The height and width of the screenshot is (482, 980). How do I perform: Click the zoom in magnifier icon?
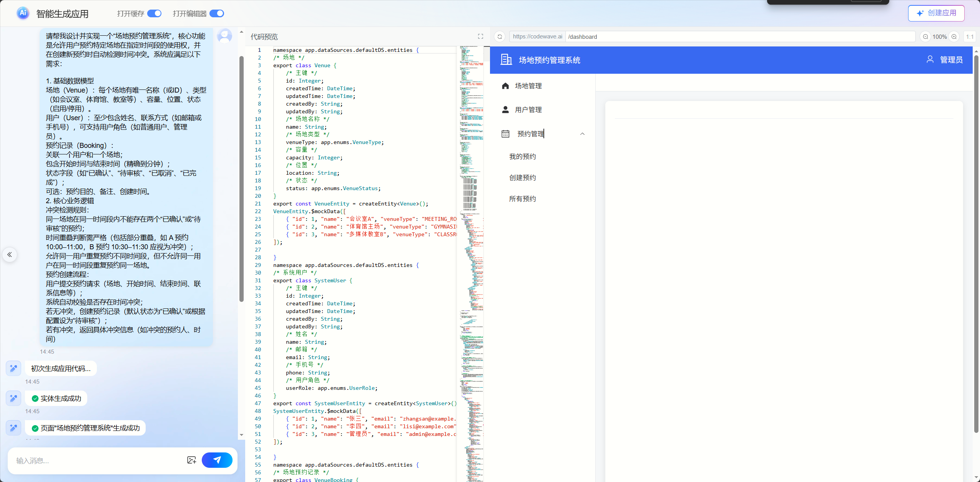954,37
